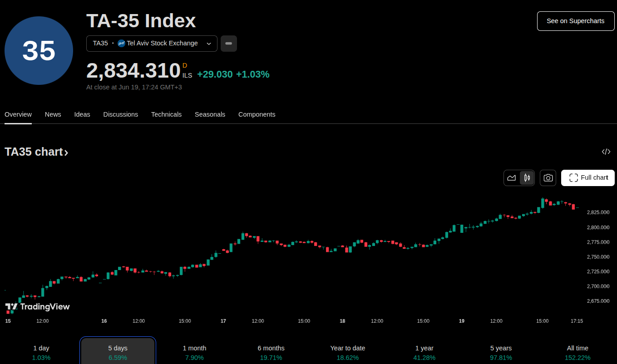This screenshot has width=617, height=364.
Task: Switch to candlestick chart style
Action: [x=527, y=178]
